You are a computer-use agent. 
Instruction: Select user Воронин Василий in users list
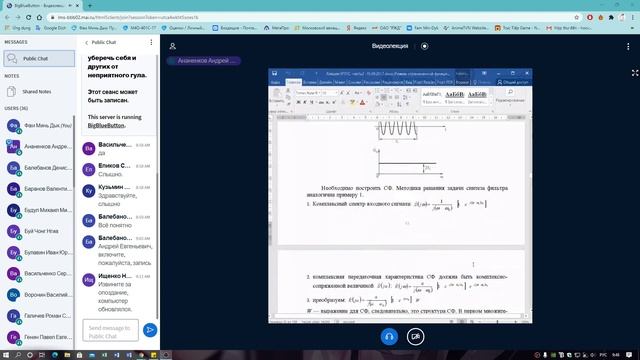[39, 294]
